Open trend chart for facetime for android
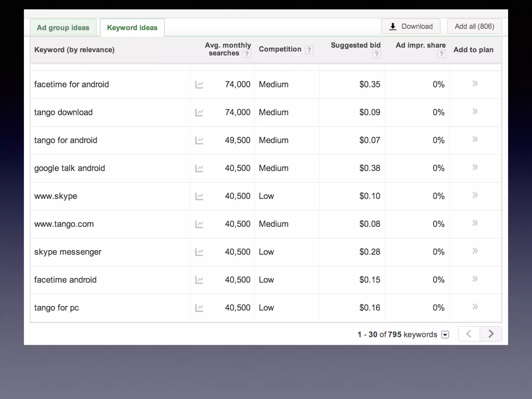532x399 pixels. point(199,85)
